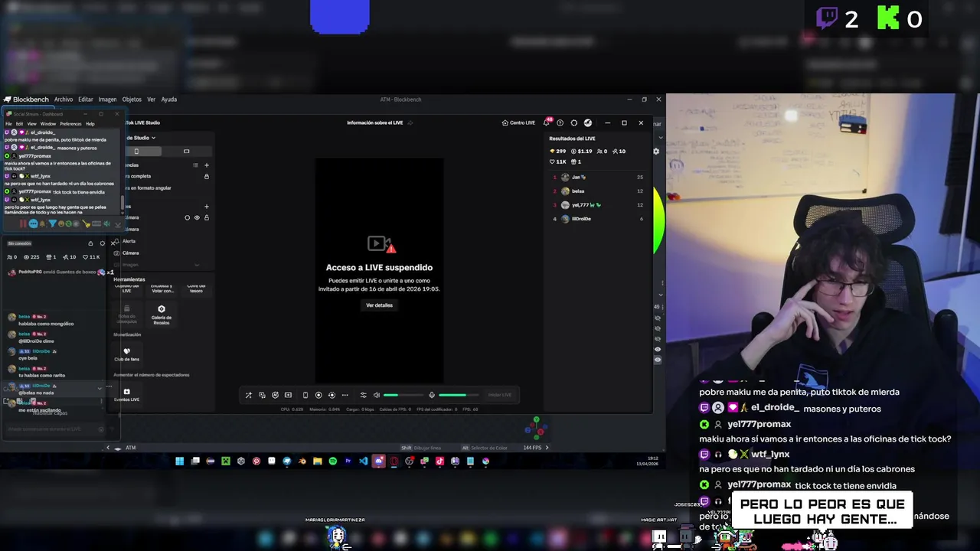
Task: Open Galería de Regalos tool
Action: (162, 315)
